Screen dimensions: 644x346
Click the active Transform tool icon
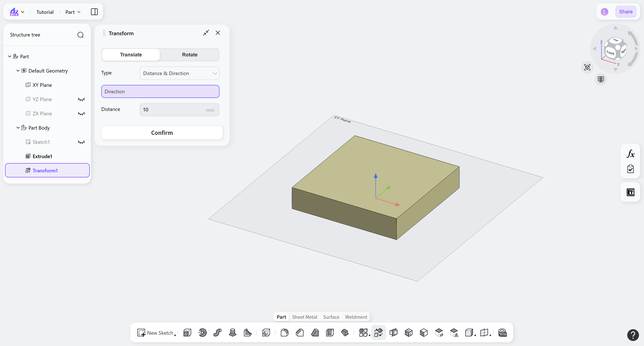pyautogui.click(x=379, y=333)
